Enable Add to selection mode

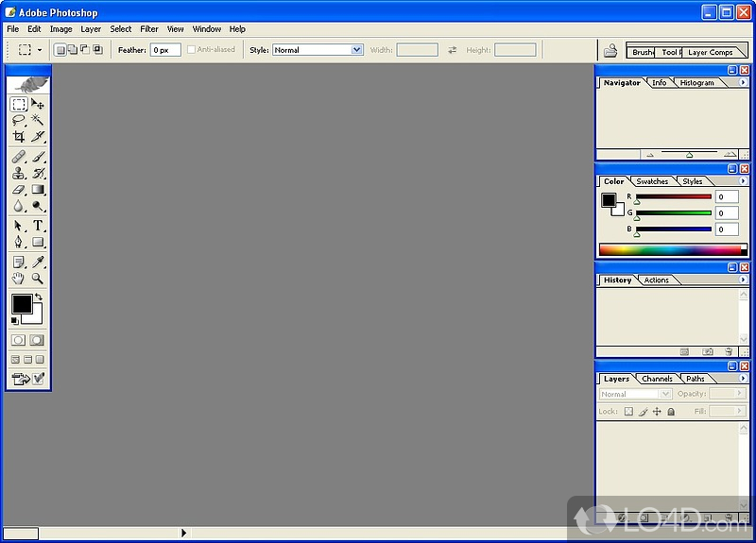pos(73,50)
